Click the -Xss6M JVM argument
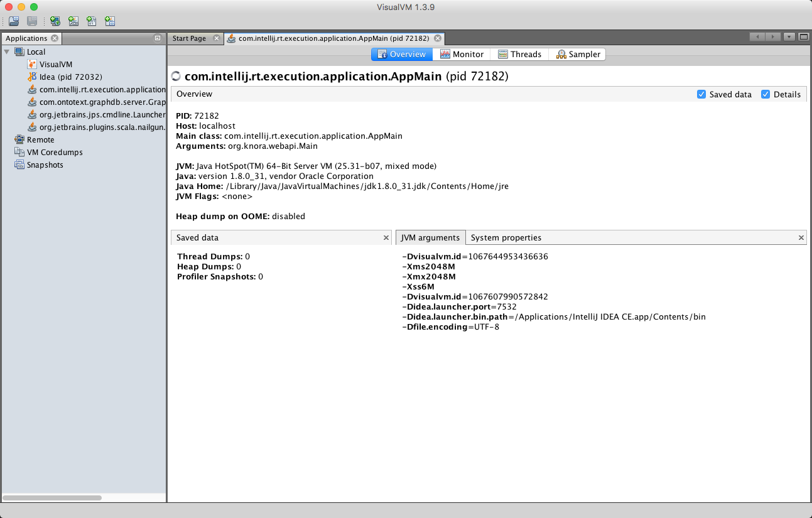Viewport: 812px width, 518px height. 418,286
